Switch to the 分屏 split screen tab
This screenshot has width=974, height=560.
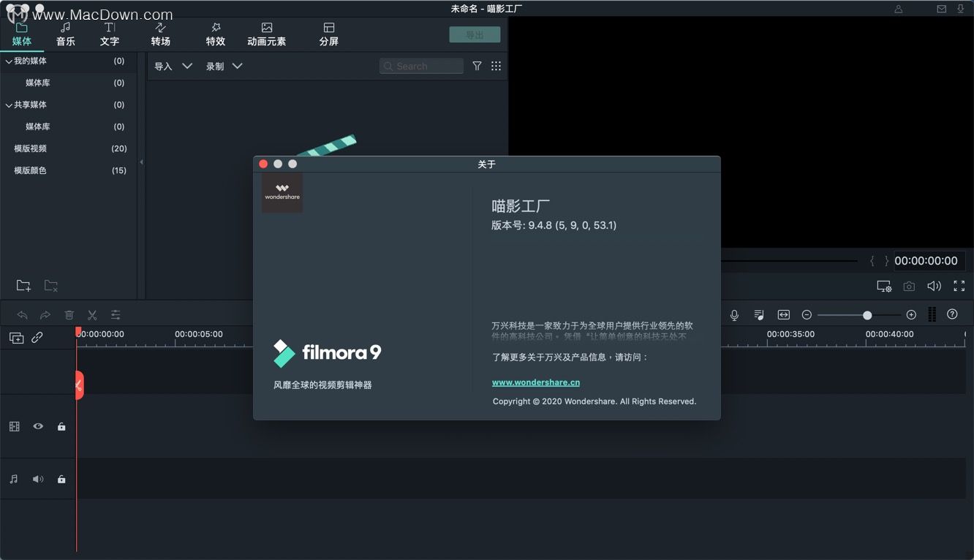329,34
